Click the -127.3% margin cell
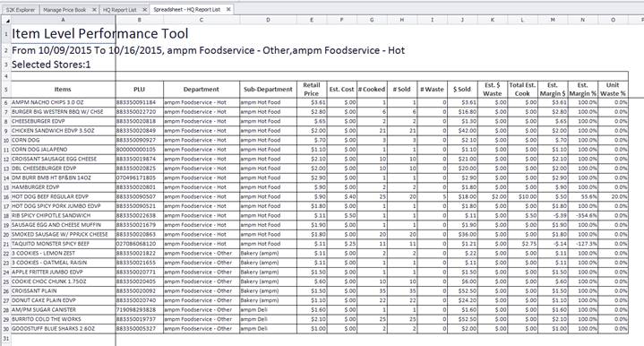 pyautogui.click(x=583, y=244)
